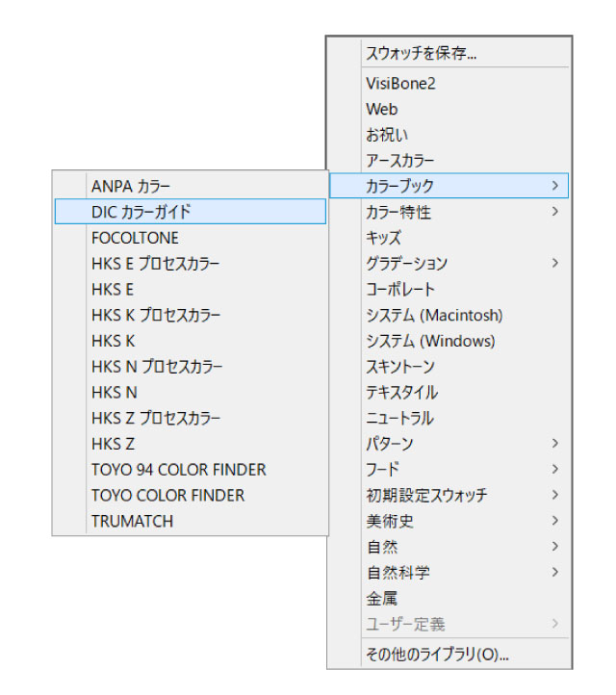Choose FOCOLTONE color book
Screen dimensions: 616x695
click(x=135, y=238)
